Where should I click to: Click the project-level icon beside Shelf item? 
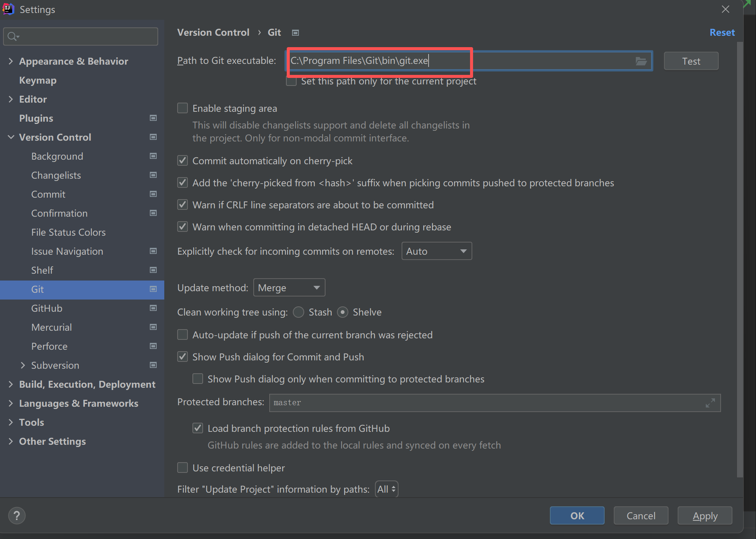coord(153,270)
